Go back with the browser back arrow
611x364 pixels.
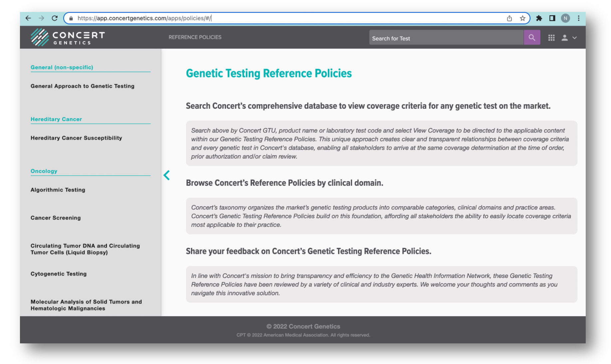tap(28, 18)
